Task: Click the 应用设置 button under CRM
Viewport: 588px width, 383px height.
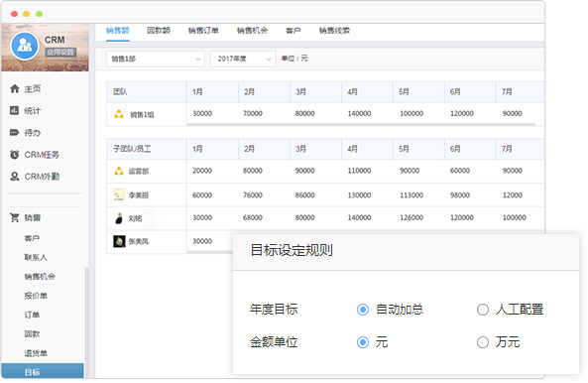Action: 60,53
